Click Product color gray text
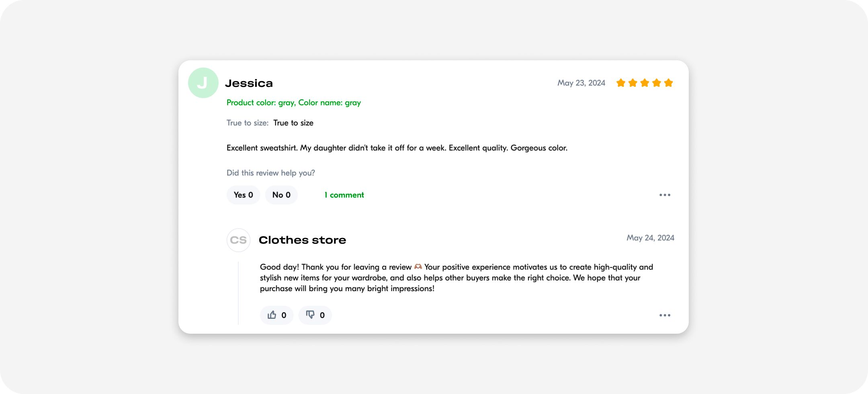Image resolution: width=868 pixels, height=394 pixels. click(x=294, y=103)
